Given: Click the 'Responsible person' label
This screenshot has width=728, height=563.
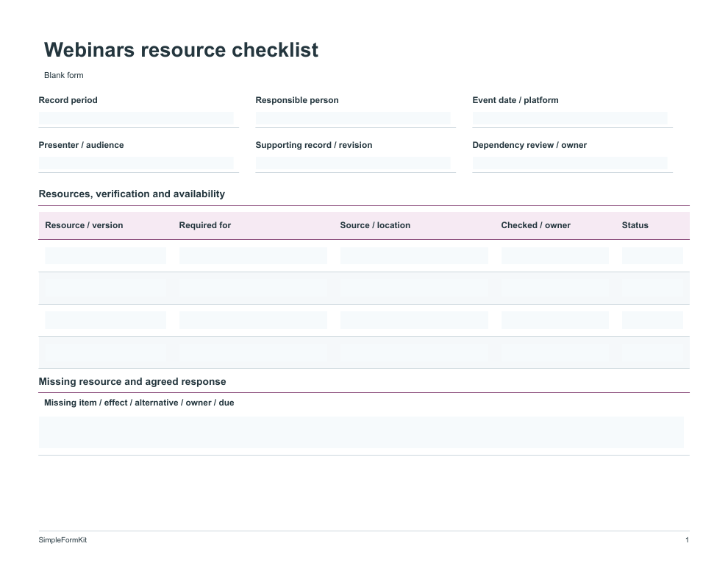Looking at the screenshot, I should point(296,100).
